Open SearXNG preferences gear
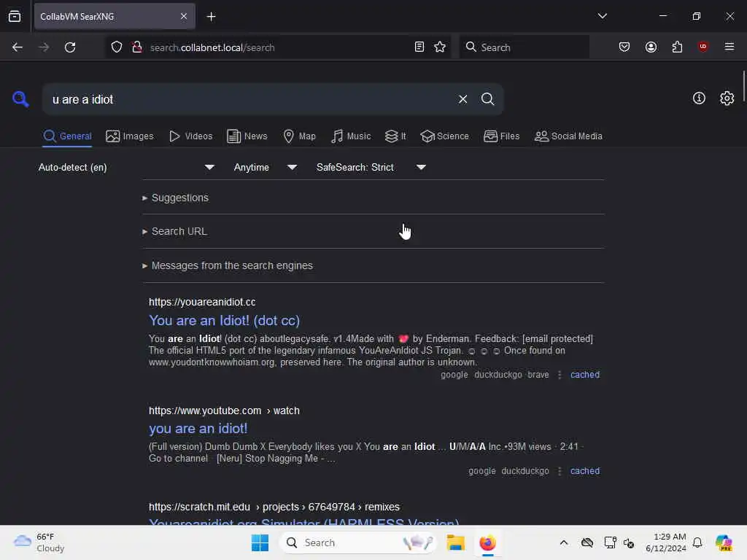 tap(727, 98)
